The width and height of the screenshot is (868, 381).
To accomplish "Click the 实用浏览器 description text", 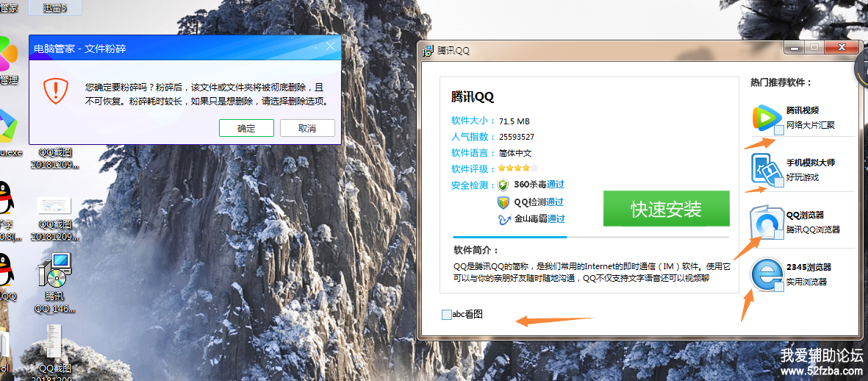I will pyautogui.click(x=806, y=282).
